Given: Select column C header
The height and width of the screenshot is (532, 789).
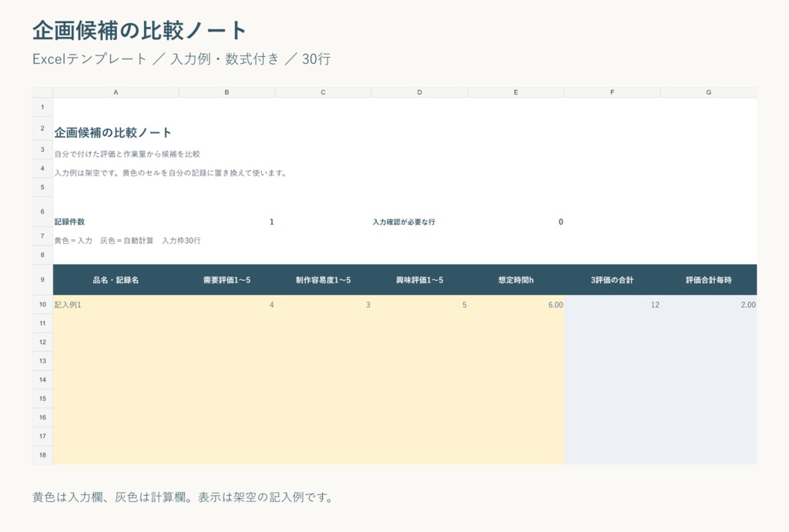Looking at the screenshot, I should (323, 92).
